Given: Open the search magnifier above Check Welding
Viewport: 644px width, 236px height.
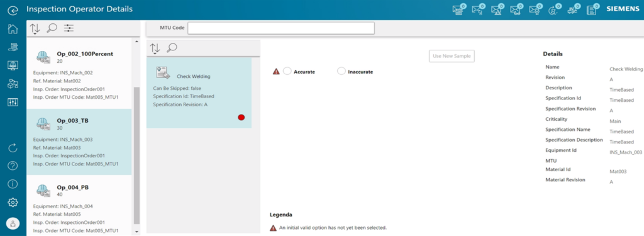Looking at the screenshot, I should click(x=172, y=48).
